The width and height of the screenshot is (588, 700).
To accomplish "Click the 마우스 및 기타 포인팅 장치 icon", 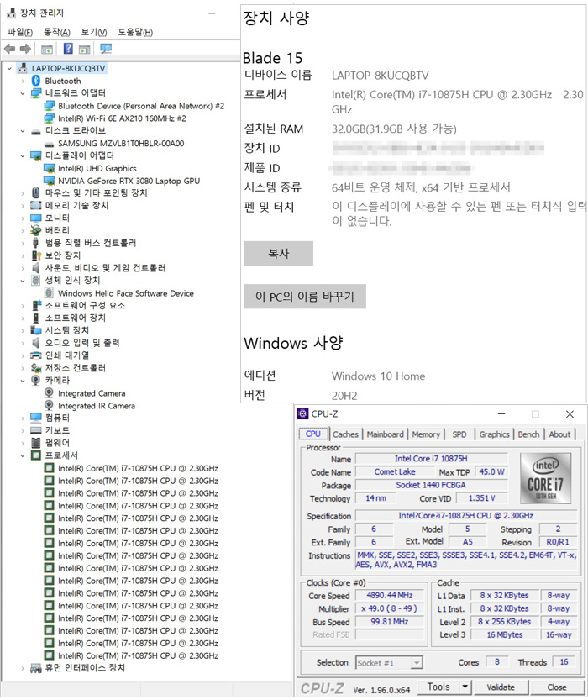I will click(35, 193).
